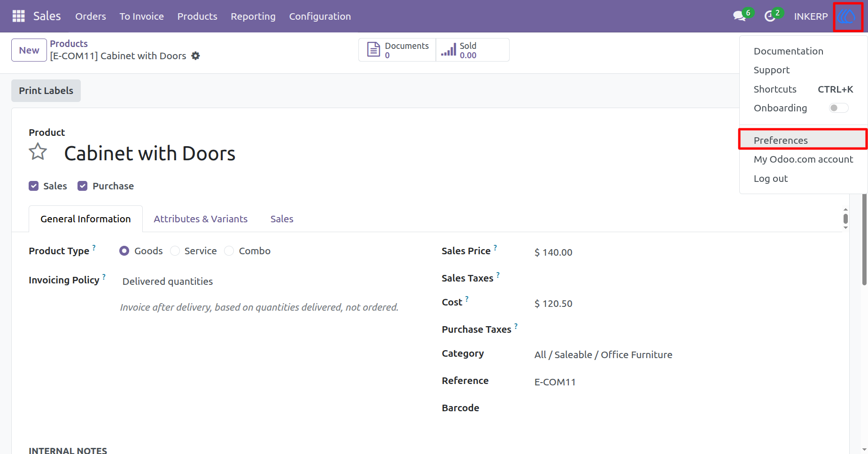Open the Products menu
Viewport: 868px width, 454px height.
[x=197, y=16]
